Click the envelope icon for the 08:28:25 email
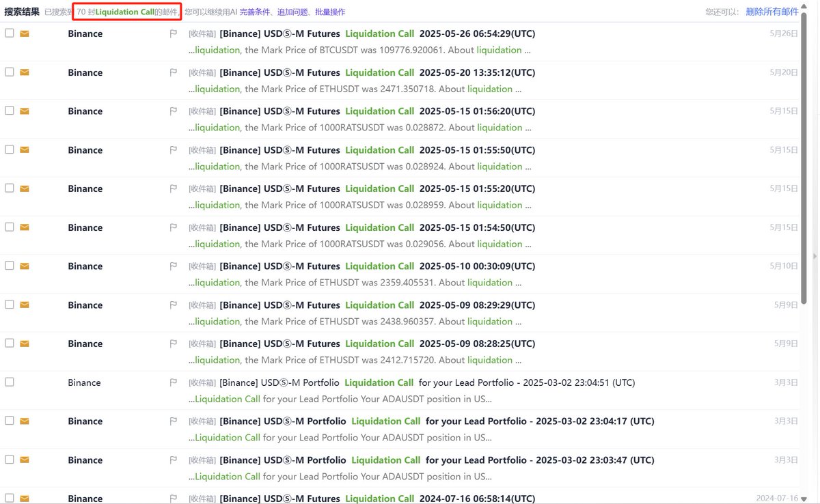Screen dimensions: 820x504 (25, 344)
